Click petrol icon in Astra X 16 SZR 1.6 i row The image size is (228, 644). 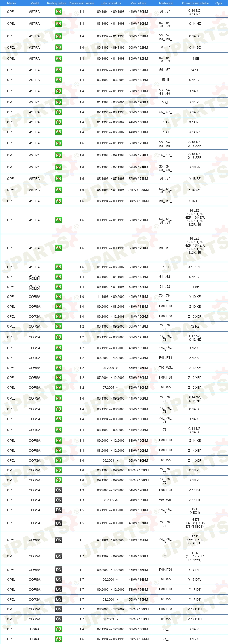tap(59, 267)
